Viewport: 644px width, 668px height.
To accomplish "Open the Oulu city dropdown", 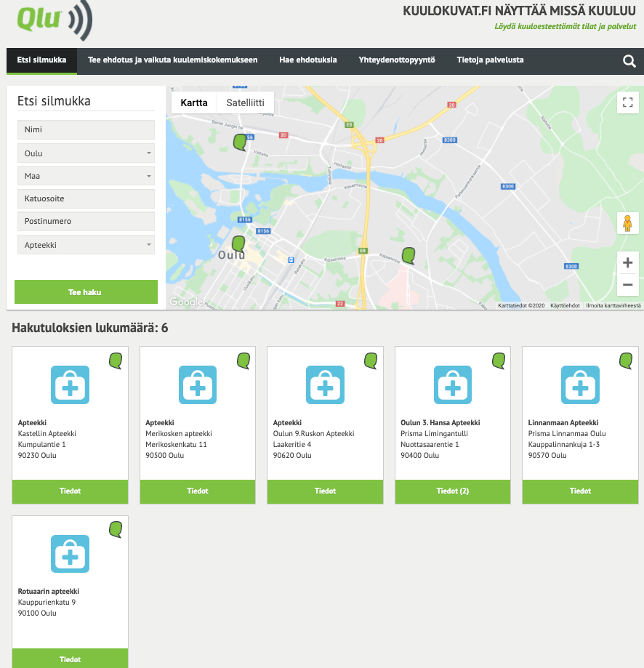I will point(86,153).
